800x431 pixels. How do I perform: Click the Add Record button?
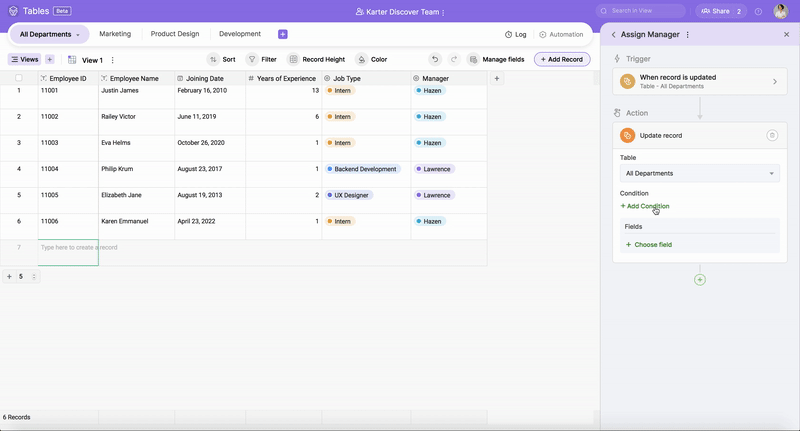[562, 60]
